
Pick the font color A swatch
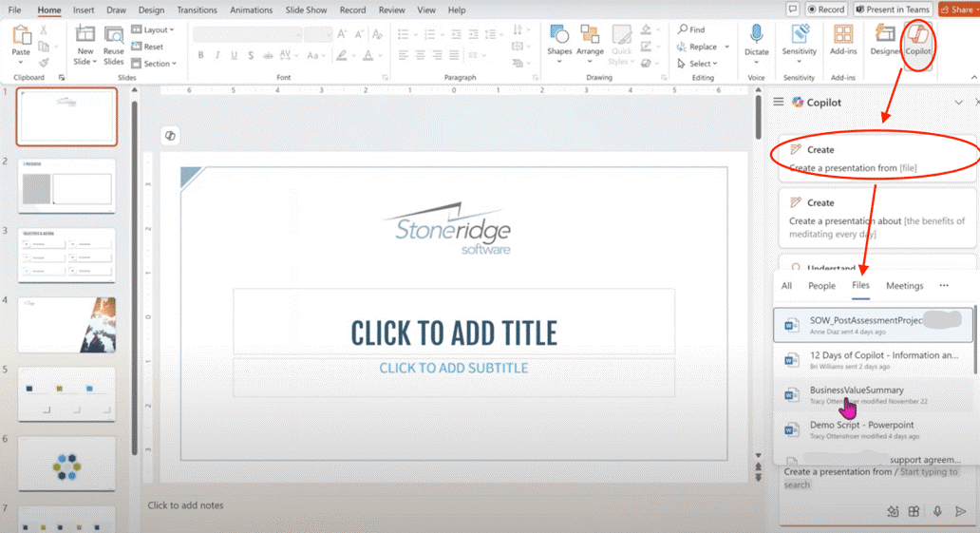[368, 55]
